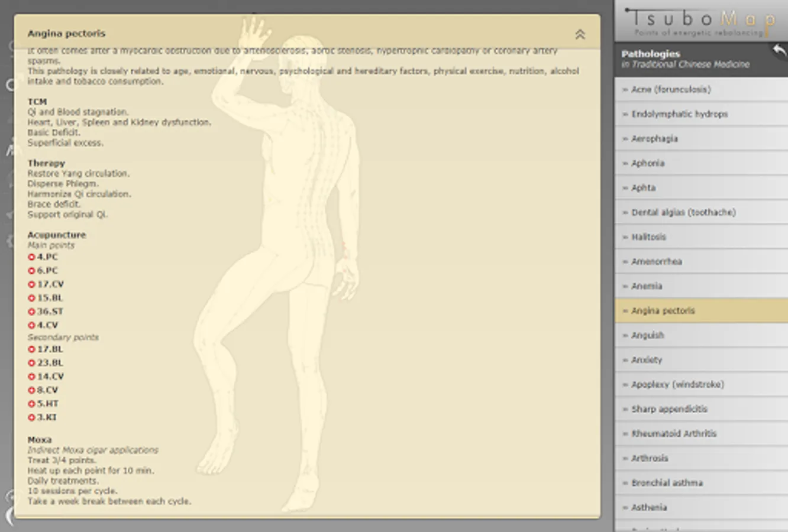
Task: Open the Anguish pathology
Action: [701, 335]
